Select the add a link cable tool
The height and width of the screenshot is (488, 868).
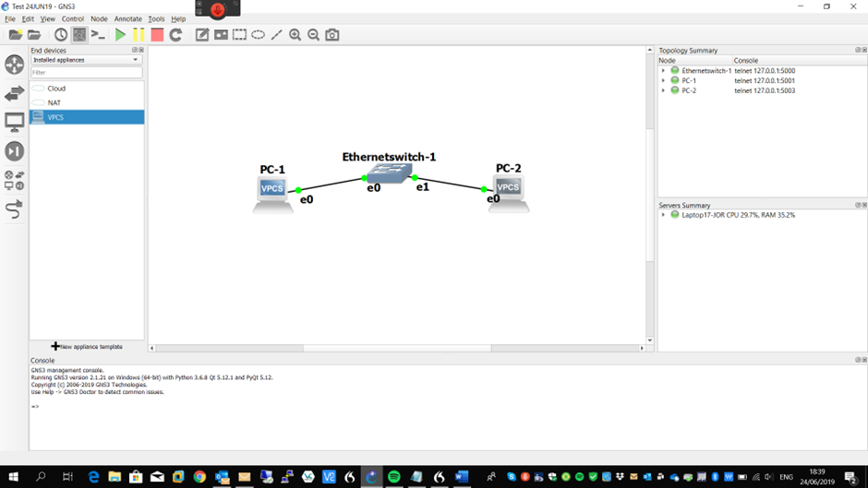[15, 210]
